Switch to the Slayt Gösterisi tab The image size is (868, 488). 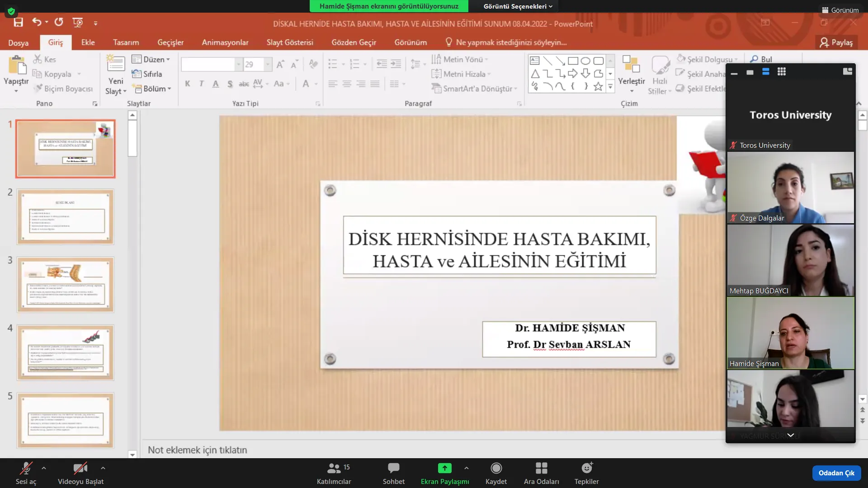pyautogui.click(x=290, y=42)
